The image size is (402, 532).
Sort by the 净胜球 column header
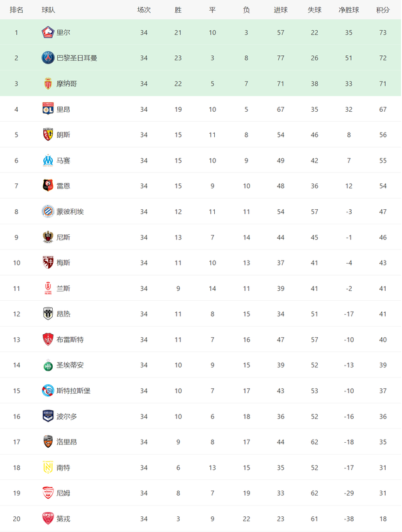[349, 10]
